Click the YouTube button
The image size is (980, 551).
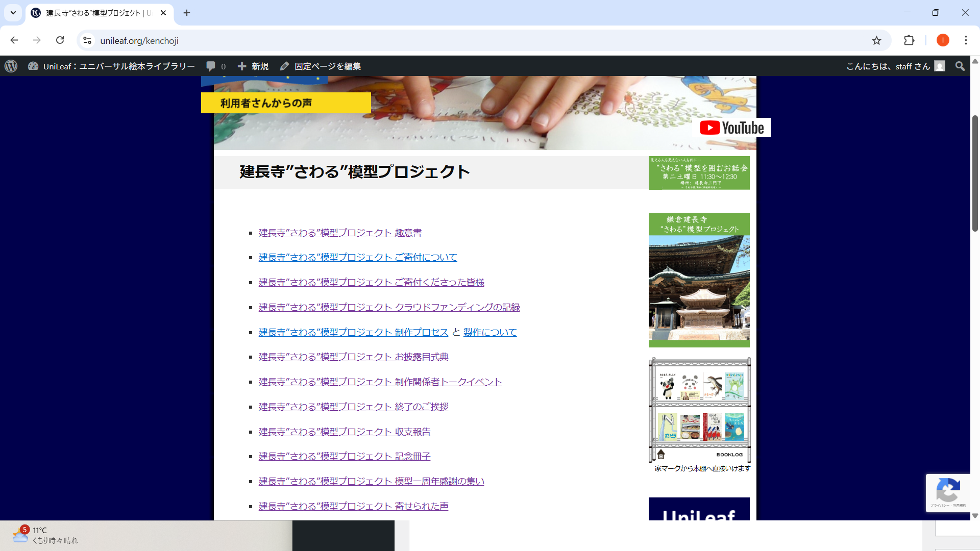[x=731, y=128]
